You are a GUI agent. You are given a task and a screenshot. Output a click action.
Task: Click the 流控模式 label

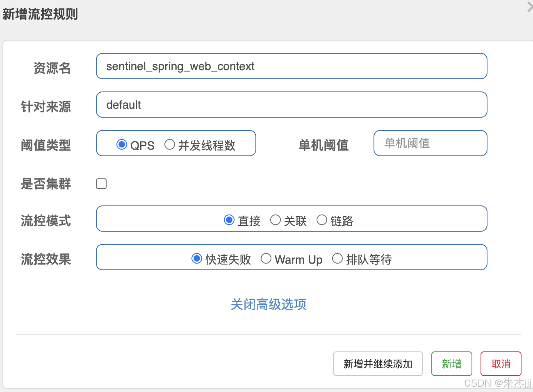click(x=46, y=221)
